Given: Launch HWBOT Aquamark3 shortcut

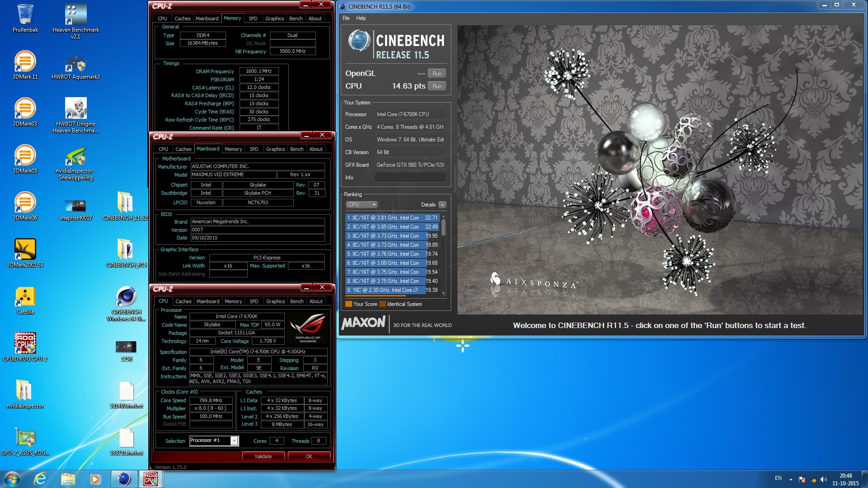Looking at the screenshot, I should pyautogui.click(x=75, y=66).
